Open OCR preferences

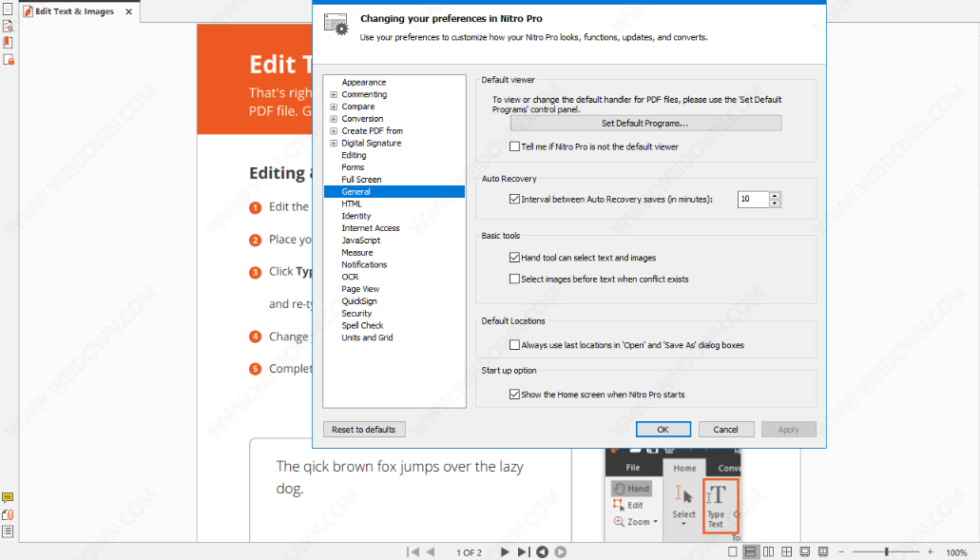pos(350,277)
